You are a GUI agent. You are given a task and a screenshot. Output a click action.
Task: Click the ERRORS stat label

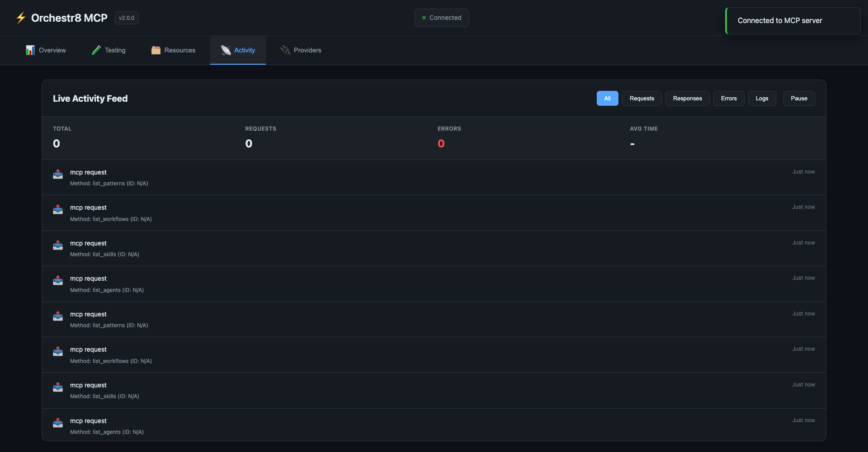[x=449, y=129]
